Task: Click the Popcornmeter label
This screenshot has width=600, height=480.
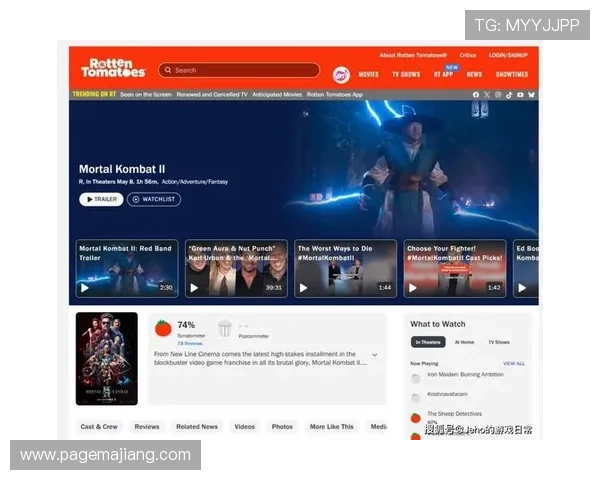Action: [253, 336]
